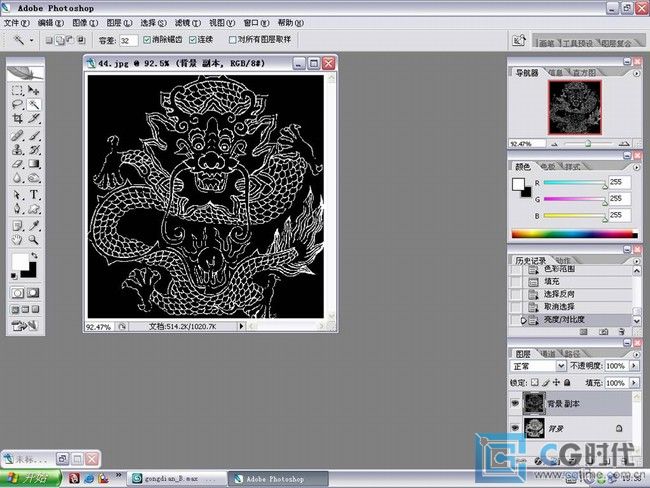
Task: Select the Dodge tool
Action: point(34,178)
